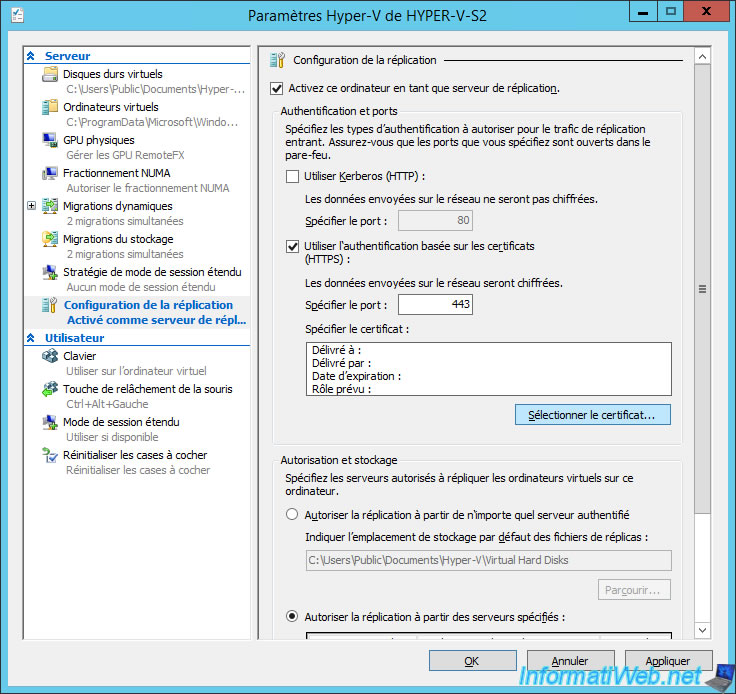Screen dimensions: 736x694
Task: Expand Migrations dynamiques tree node
Action: click(x=31, y=206)
